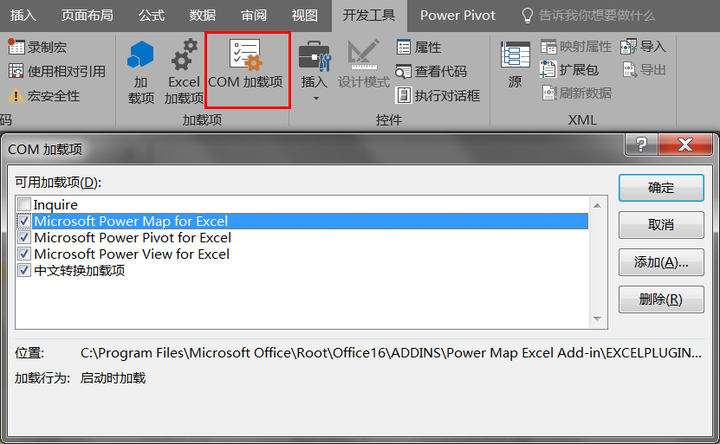The image size is (720, 444).
Task: Click Expansion Packs (扩展包)
Action: point(569,70)
